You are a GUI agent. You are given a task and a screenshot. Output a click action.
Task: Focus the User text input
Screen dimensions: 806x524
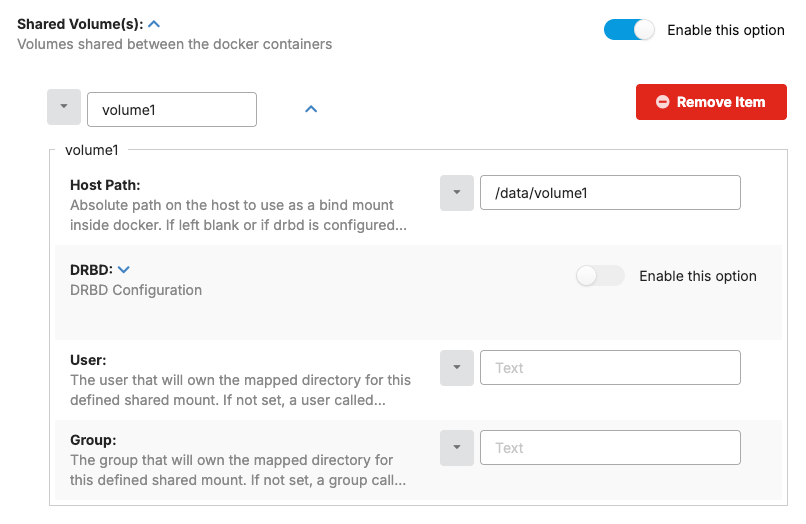point(610,368)
